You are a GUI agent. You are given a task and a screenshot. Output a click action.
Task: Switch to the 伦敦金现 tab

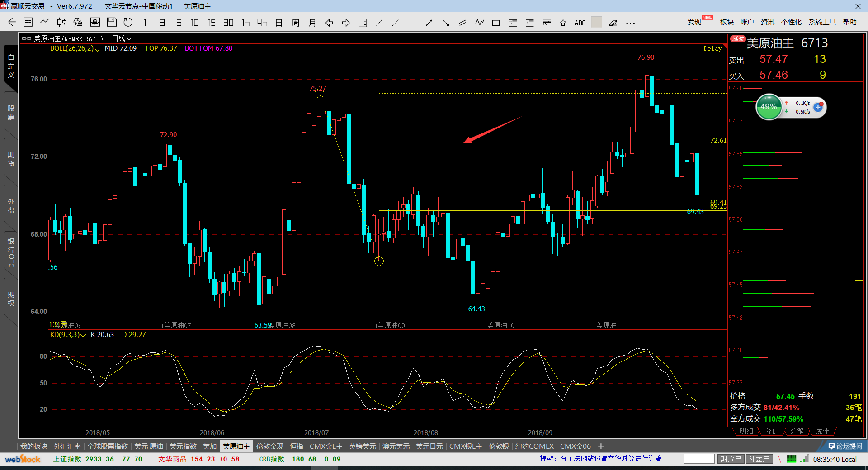[269, 446]
